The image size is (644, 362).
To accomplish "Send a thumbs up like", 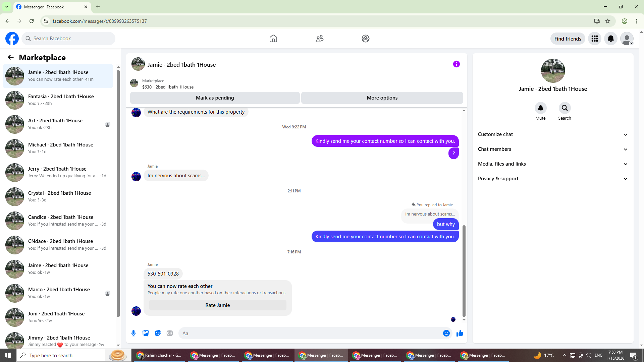I will (x=460, y=333).
